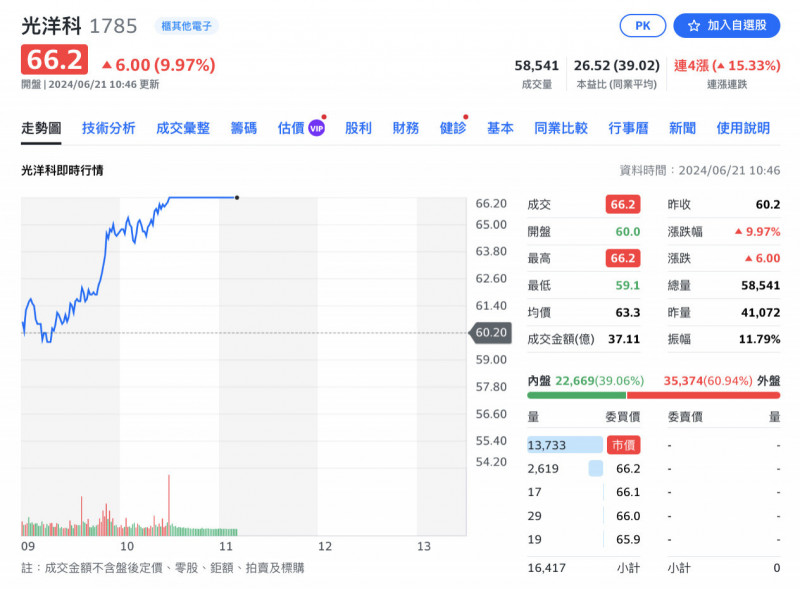
Task: Select the 走勢圖 tab
Action: [x=41, y=128]
